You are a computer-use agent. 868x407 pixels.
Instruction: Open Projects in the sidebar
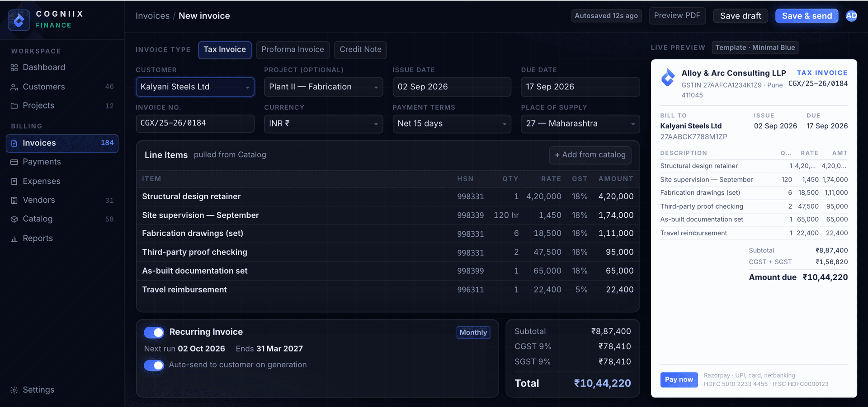(62, 106)
